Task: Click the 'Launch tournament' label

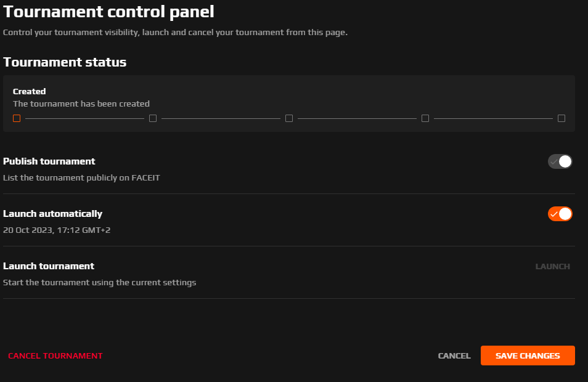Action: pos(49,266)
